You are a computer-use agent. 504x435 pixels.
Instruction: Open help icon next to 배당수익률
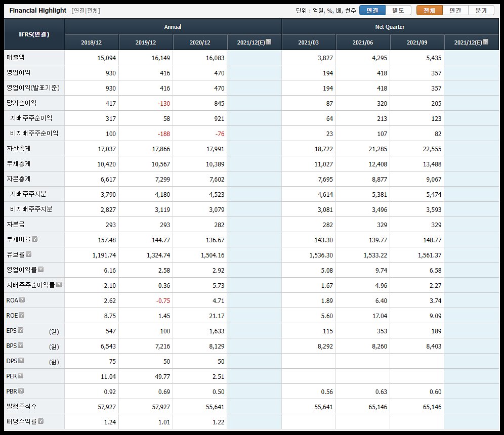pyautogui.click(x=41, y=421)
